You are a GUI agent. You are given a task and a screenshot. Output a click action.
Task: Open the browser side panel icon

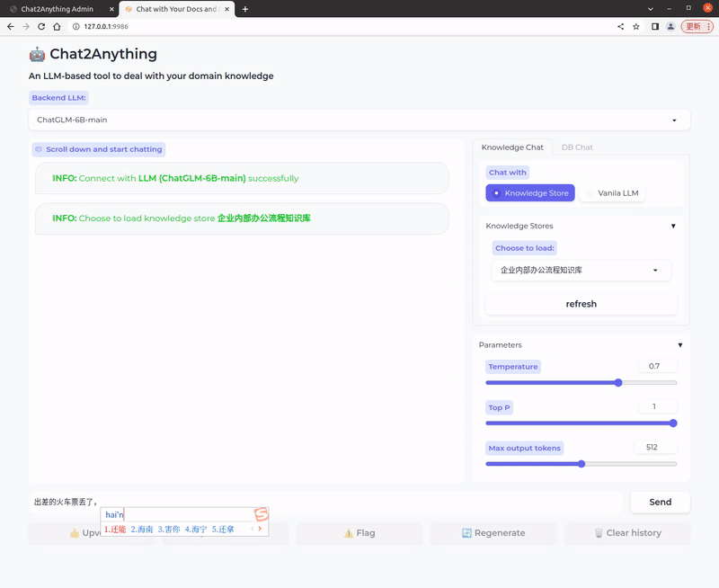[655, 27]
